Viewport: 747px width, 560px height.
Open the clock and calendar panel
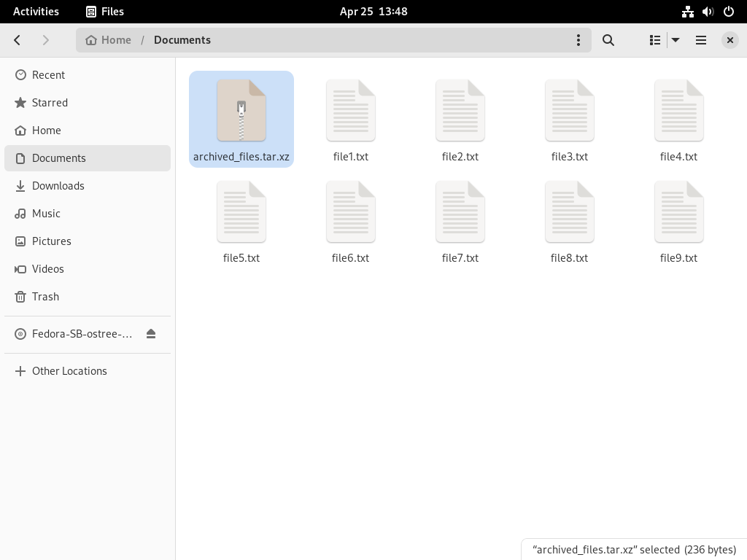373,12
